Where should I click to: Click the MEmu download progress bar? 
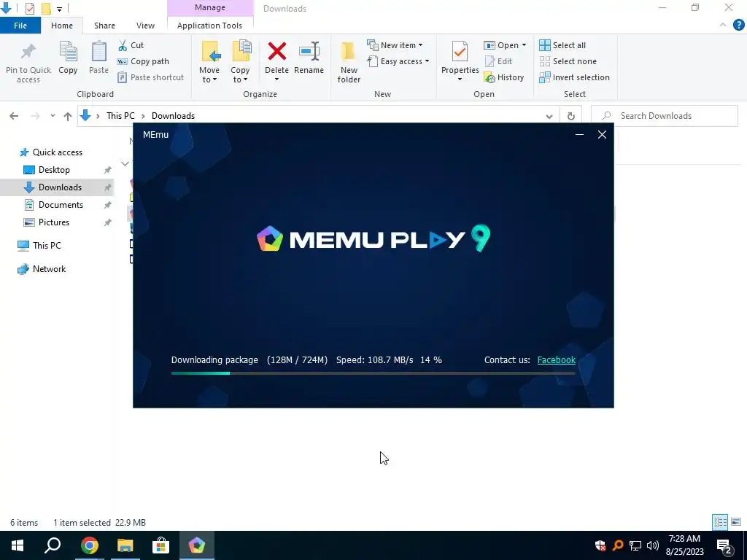pos(373,373)
